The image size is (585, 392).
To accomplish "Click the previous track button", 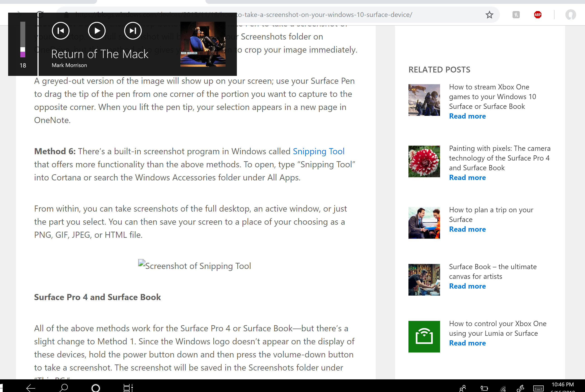I will click(x=60, y=31).
